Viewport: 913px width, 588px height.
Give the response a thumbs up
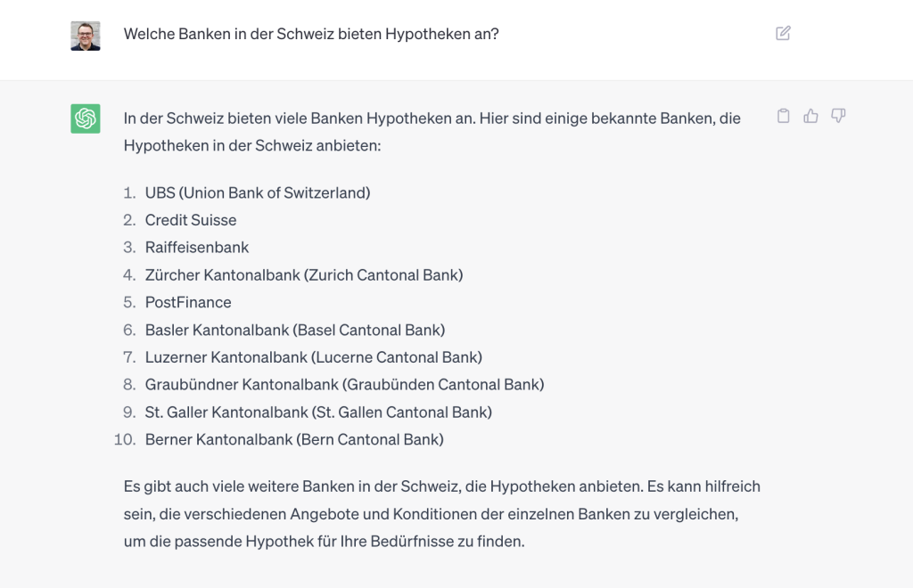(810, 116)
